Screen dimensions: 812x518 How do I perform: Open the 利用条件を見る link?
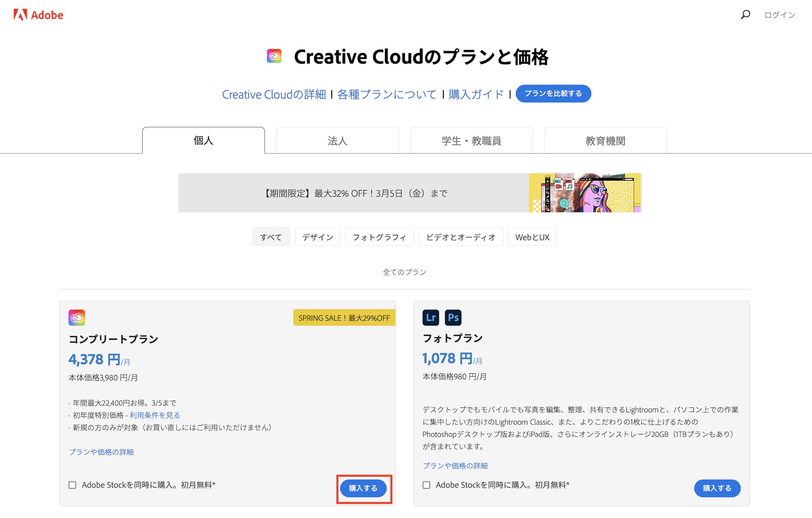[155, 415]
